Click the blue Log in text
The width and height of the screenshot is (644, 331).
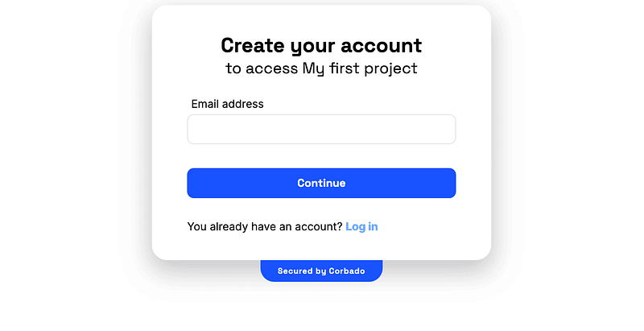pyautogui.click(x=361, y=226)
